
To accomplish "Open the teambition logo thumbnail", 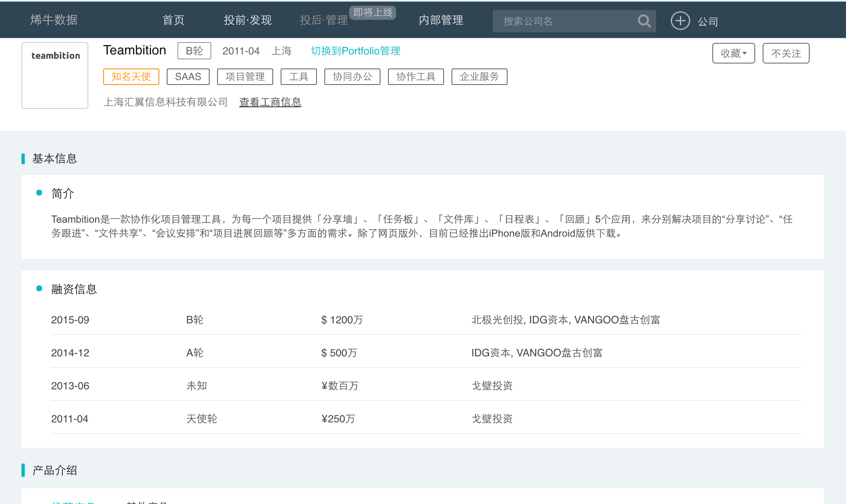I will (55, 75).
